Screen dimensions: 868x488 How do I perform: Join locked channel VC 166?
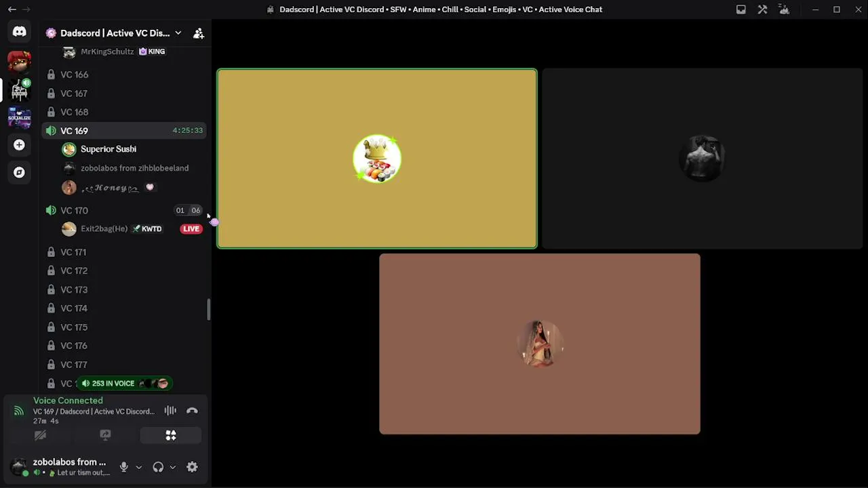[x=125, y=75]
